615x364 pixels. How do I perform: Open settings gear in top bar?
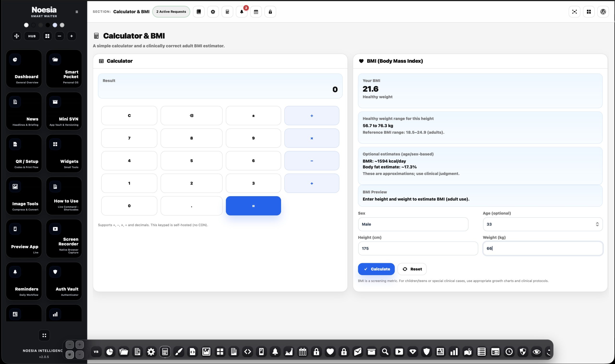pyautogui.click(x=213, y=12)
